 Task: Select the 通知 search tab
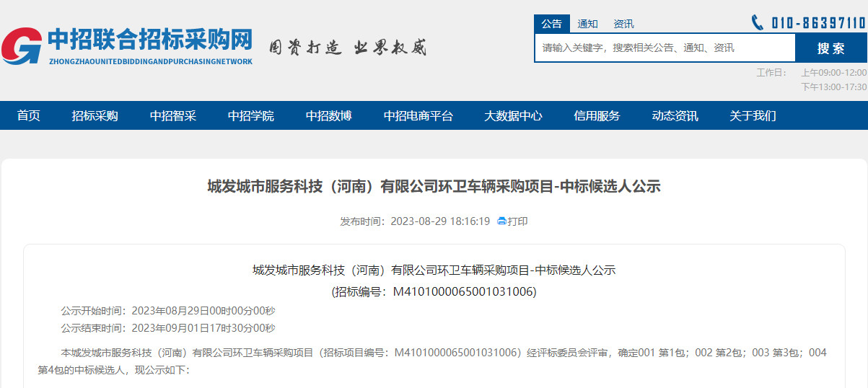(x=588, y=24)
